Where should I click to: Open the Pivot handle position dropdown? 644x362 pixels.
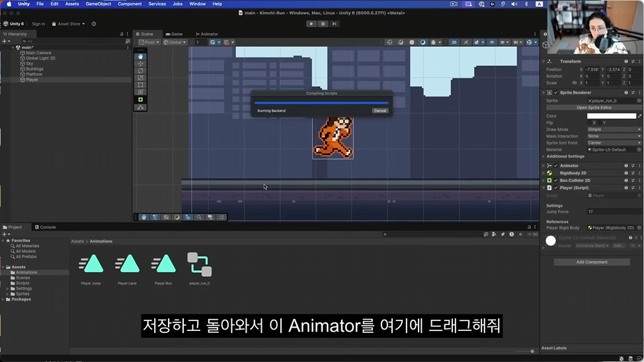click(x=149, y=42)
